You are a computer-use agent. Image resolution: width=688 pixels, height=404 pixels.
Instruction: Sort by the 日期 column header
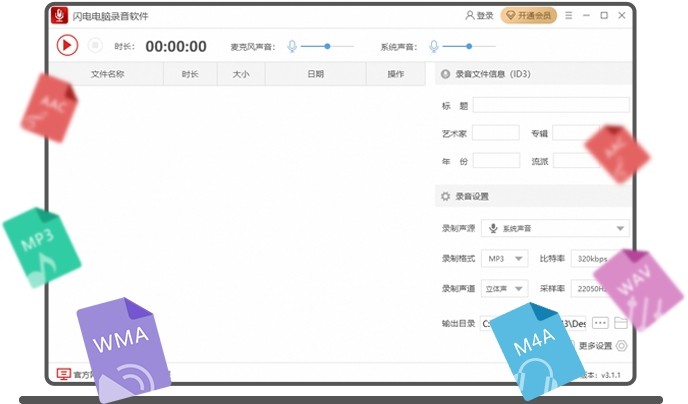click(x=315, y=74)
